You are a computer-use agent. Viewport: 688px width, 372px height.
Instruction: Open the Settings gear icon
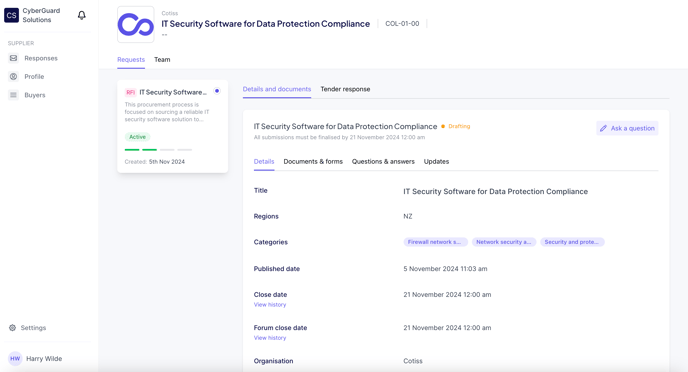12,328
